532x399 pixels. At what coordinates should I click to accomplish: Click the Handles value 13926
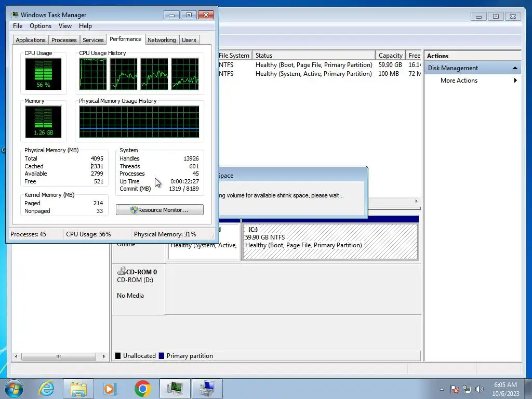tap(191, 158)
